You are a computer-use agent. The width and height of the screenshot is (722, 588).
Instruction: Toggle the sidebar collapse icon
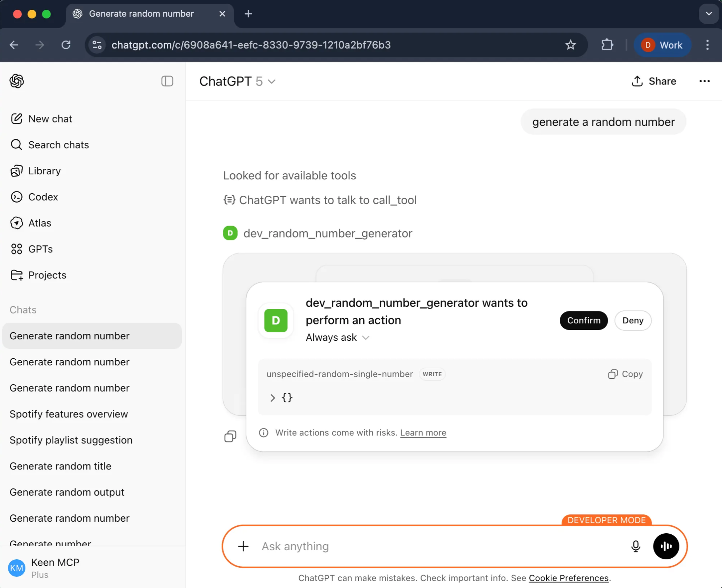coord(167,81)
